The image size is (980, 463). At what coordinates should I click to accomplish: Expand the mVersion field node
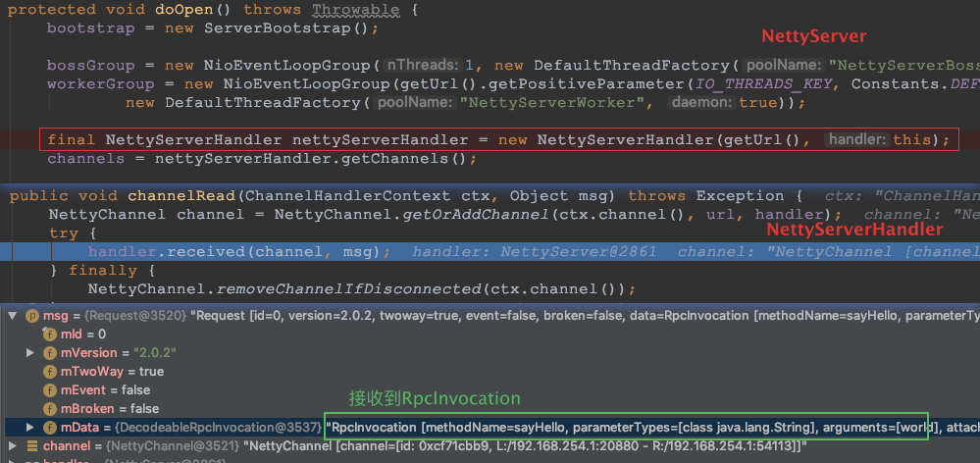[30, 353]
